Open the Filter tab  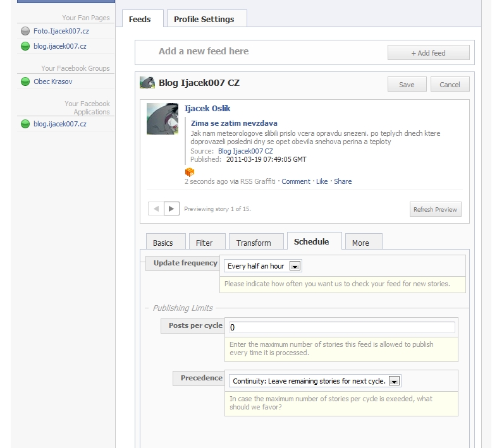pyautogui.click(x=204, y=243)
